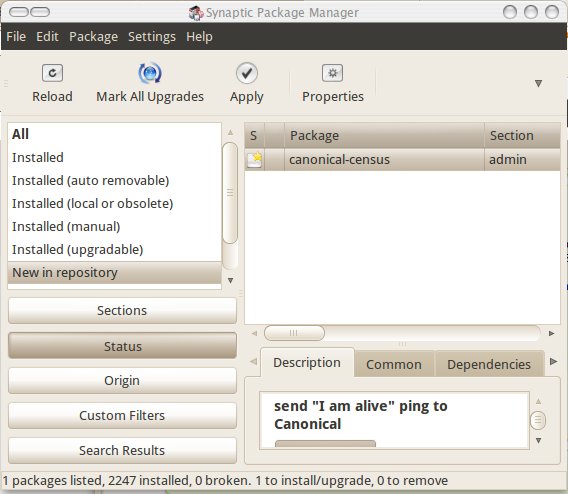Image resolution: width=568 pixels, height=494 pixels.
Task: Open the Edit menu
Action: click(x=47, y=37)
